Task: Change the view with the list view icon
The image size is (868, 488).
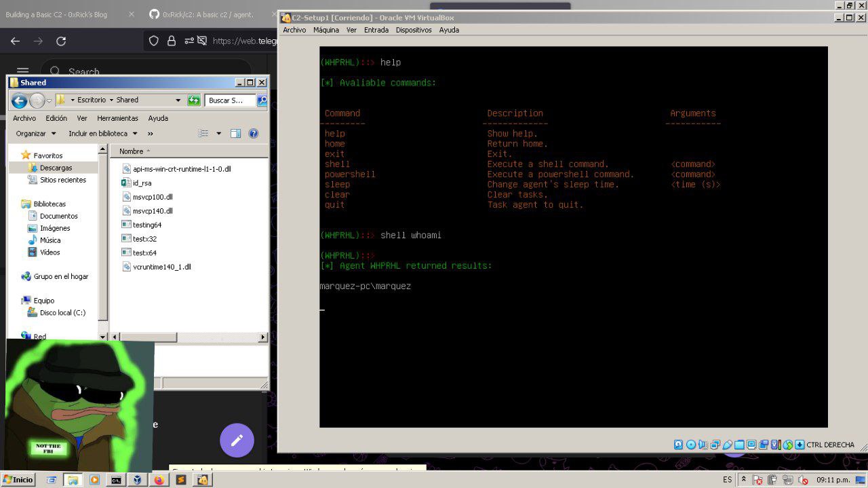Action: [x=203, y=134]
